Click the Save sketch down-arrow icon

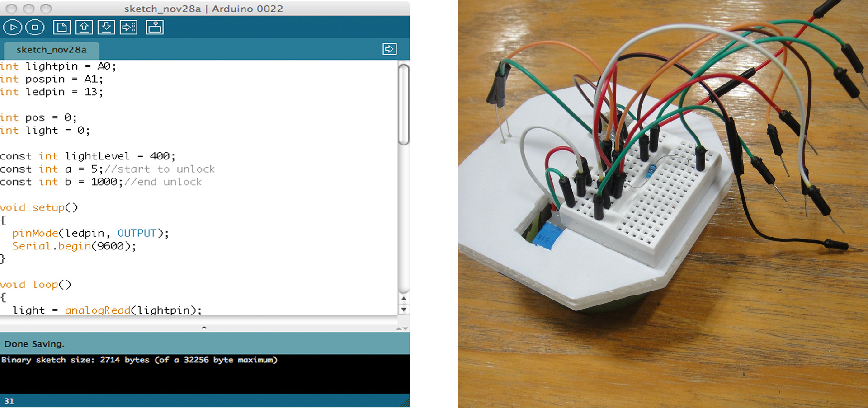tap(106, 28)
